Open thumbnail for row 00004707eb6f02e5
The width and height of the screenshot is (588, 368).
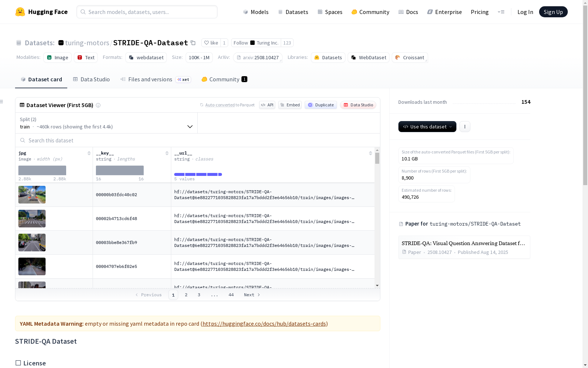(32, 266)
